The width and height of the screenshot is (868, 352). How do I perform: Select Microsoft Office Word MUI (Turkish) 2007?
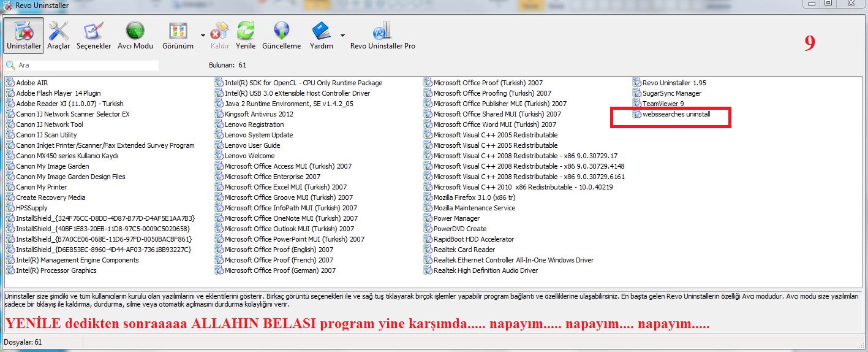(491, 124)
